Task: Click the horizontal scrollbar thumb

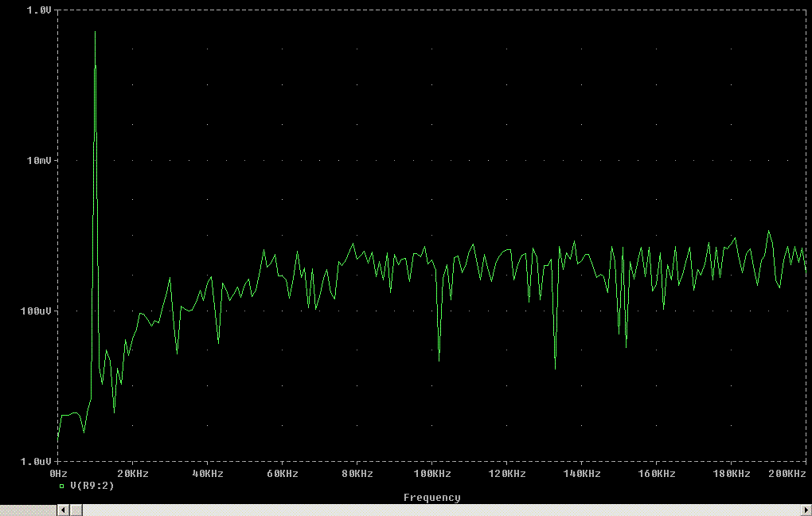Action: 76,510
